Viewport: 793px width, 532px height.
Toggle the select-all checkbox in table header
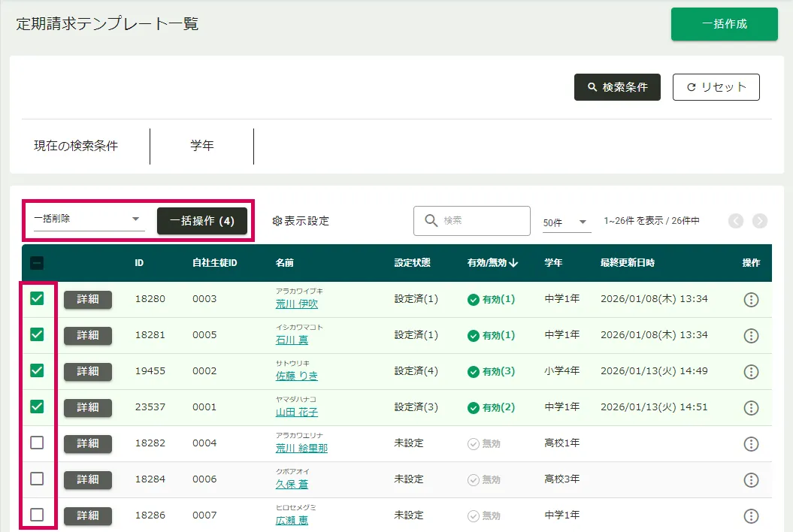pos(37,263)
